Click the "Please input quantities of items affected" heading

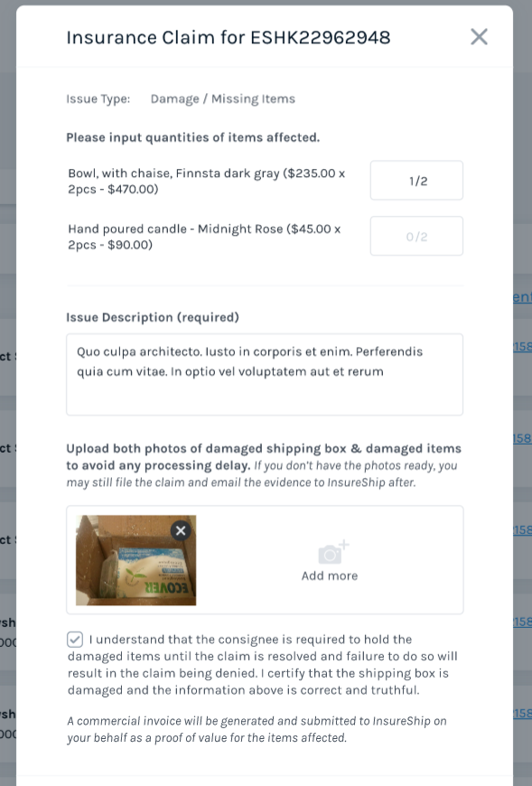pos(193,137)
